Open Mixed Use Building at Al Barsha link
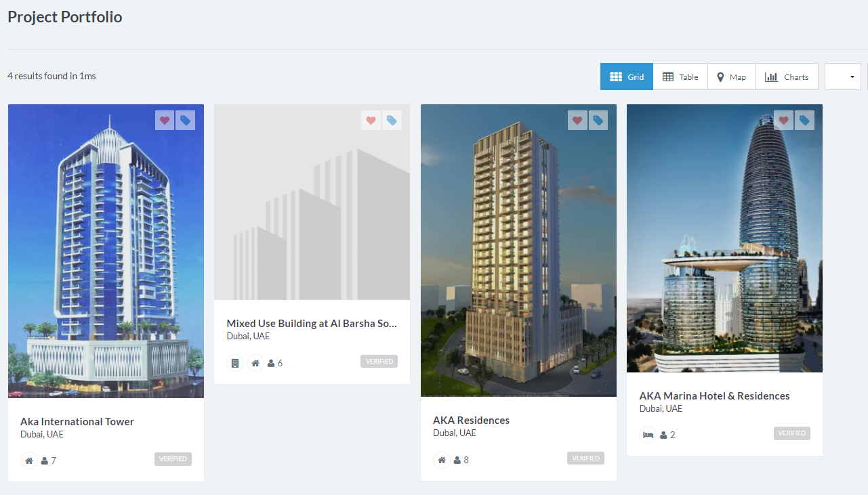The width and height of the screenshot is (868, 495). pos(312,323)
